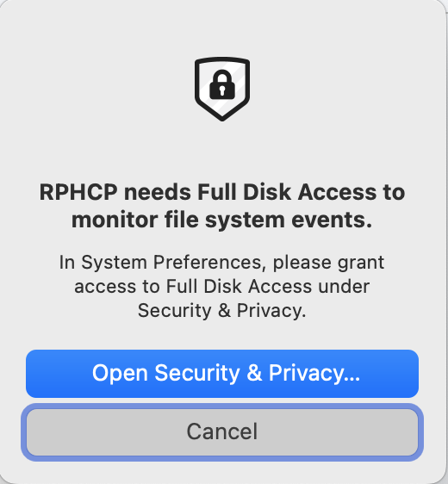Viewport: 448px width, 484px height.
Task: Cancel the Full Disk Access prompt
Action: pyautogui.click(x=222, y=431)
